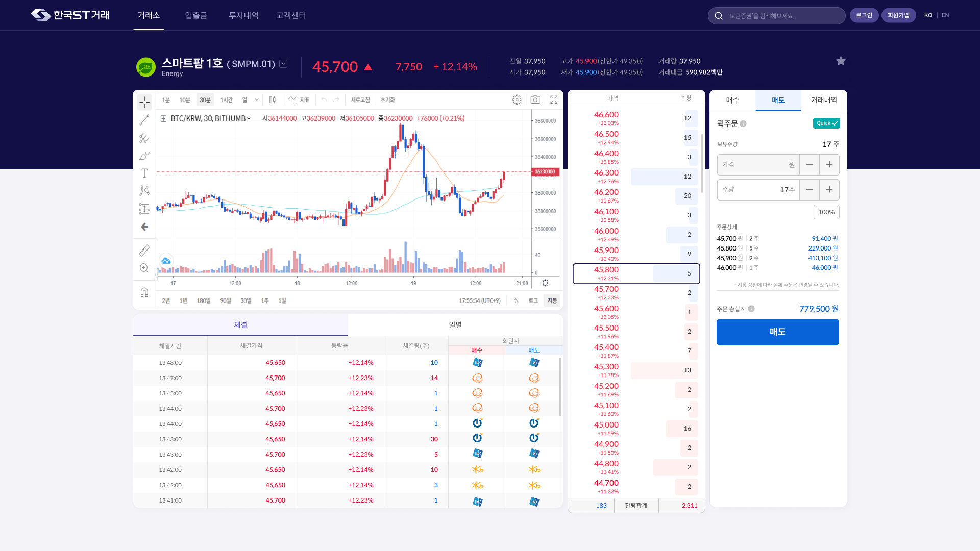
Task: Toggle the Quick order switch
Action: [826, 123]
